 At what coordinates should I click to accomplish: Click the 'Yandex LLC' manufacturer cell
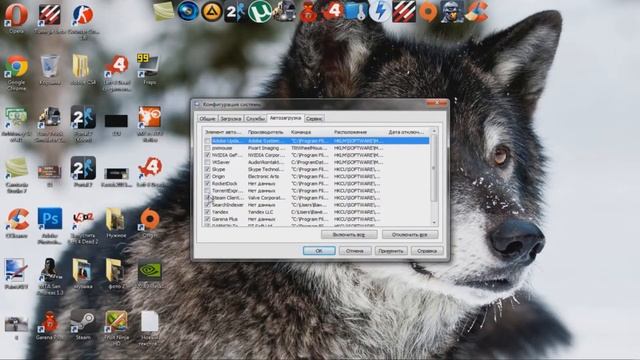261,212
